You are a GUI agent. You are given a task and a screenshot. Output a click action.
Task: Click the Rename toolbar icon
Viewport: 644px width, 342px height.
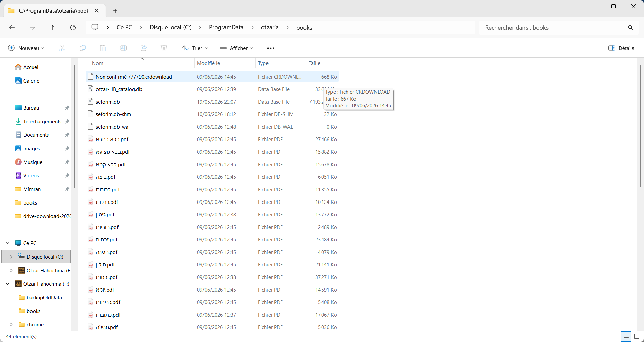pyautogui.click(x=123, y=48)
